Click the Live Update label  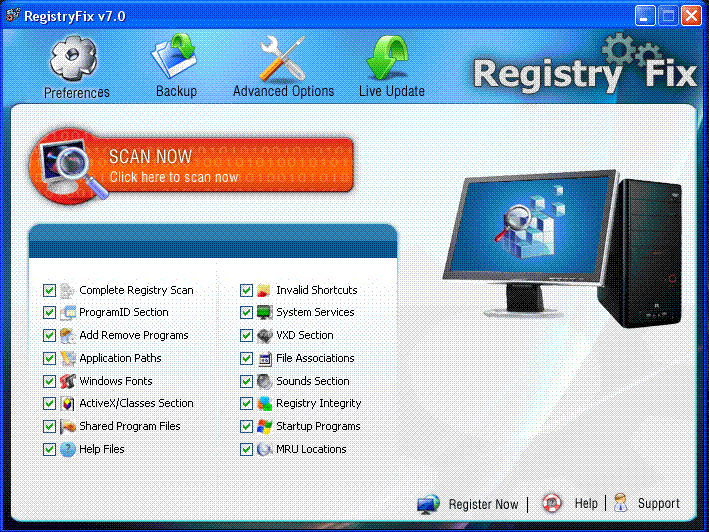click(392, 91)
